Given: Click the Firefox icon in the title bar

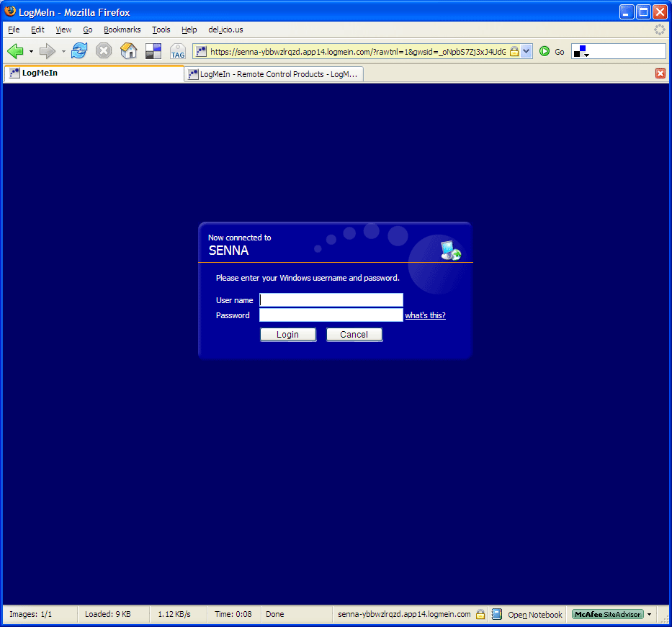Looking at the screenshot, I should [10, 12].
